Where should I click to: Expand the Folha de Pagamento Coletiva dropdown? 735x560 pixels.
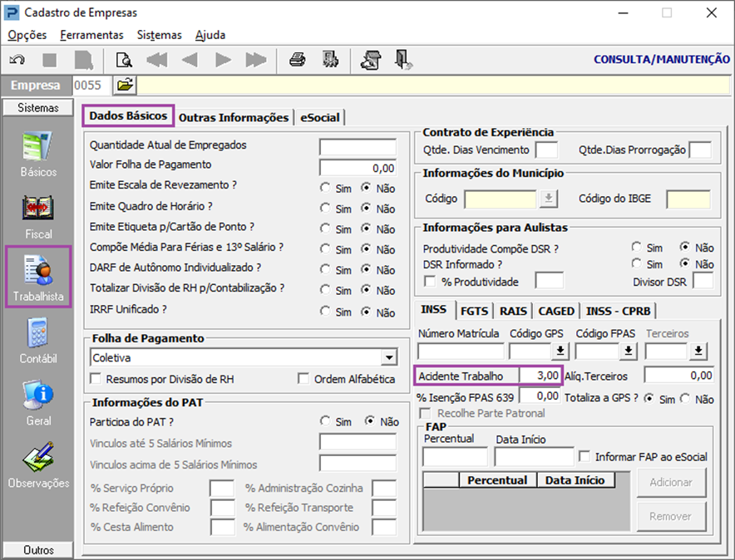click(x=388, y=357)
